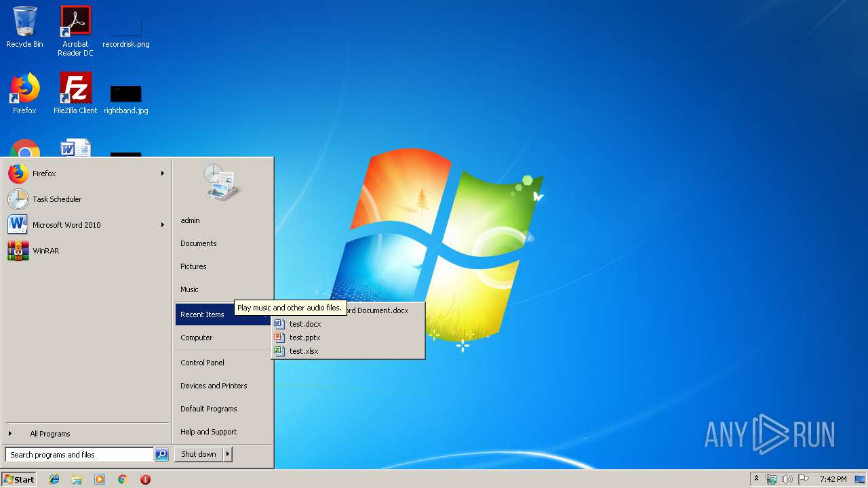
Task: Click the Show desktop button
Action: [860, 479]
